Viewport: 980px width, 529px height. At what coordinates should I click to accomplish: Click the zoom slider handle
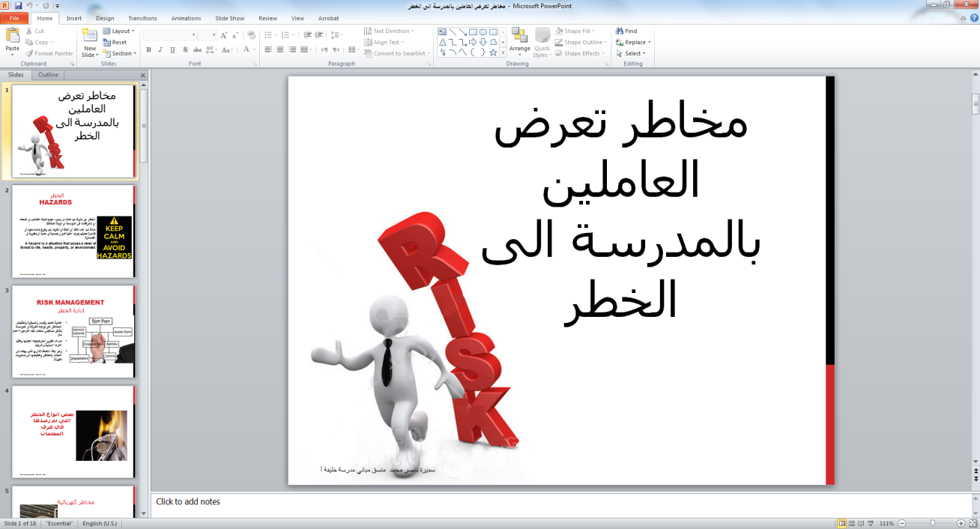tap(932, 523)
